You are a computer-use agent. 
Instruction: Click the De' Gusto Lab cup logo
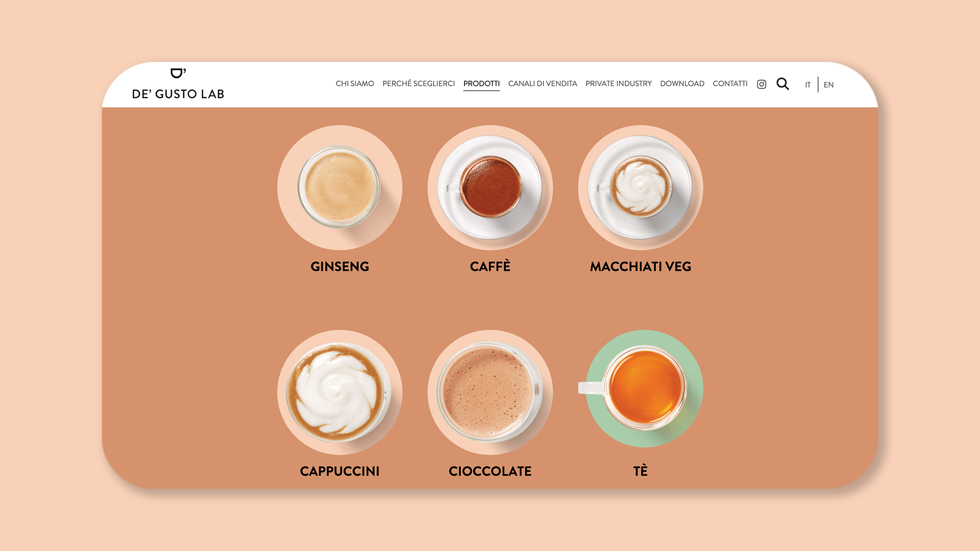tap(178, 73)
